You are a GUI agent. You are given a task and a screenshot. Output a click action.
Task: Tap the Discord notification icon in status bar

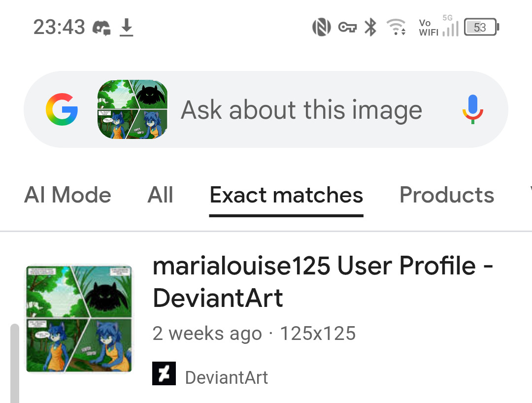(x=101, y=27)
